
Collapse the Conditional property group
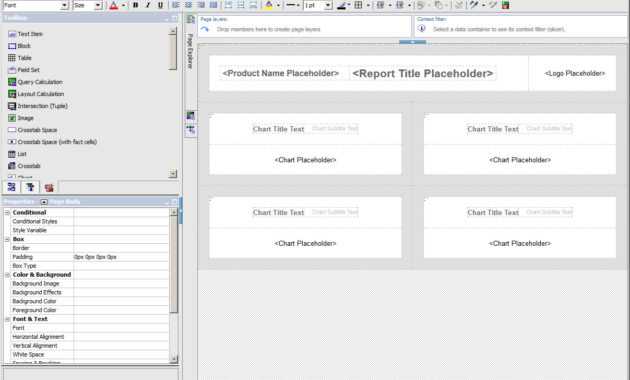[7, 212]
